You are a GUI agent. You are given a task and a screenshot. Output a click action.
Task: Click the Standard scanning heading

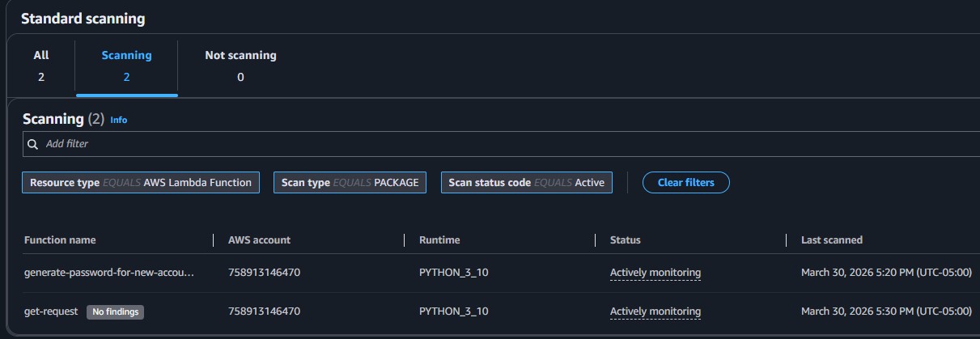tap(83, 18)
